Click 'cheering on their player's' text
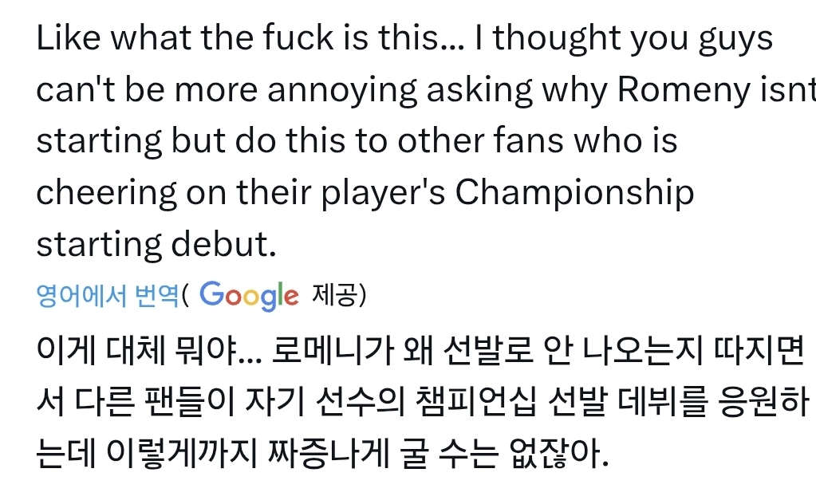The height and width of the screenshot is (504, 816). pos(241,193)
